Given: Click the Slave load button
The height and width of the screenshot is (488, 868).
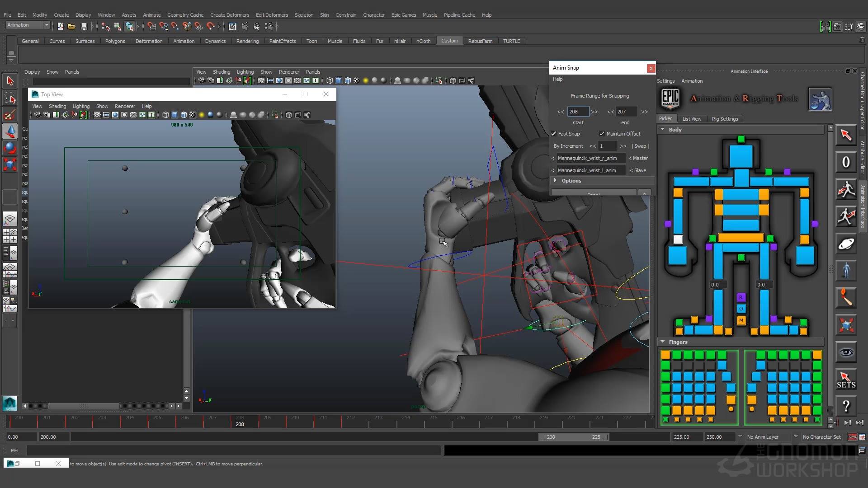Looking at the screenshot, I should click(638, 170).
